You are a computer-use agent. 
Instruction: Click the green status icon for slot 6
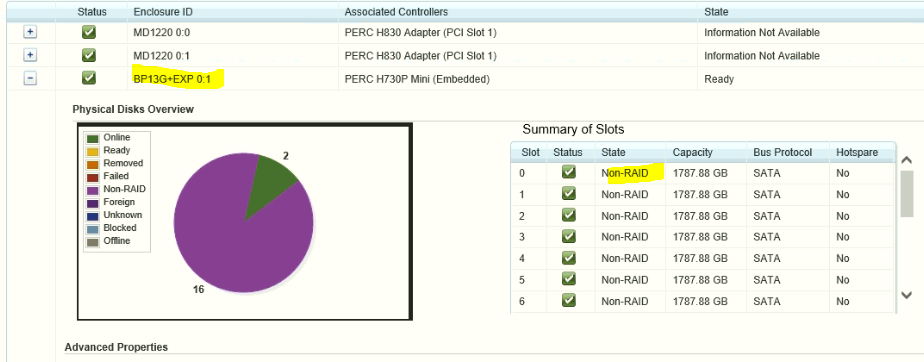point(569,300)
